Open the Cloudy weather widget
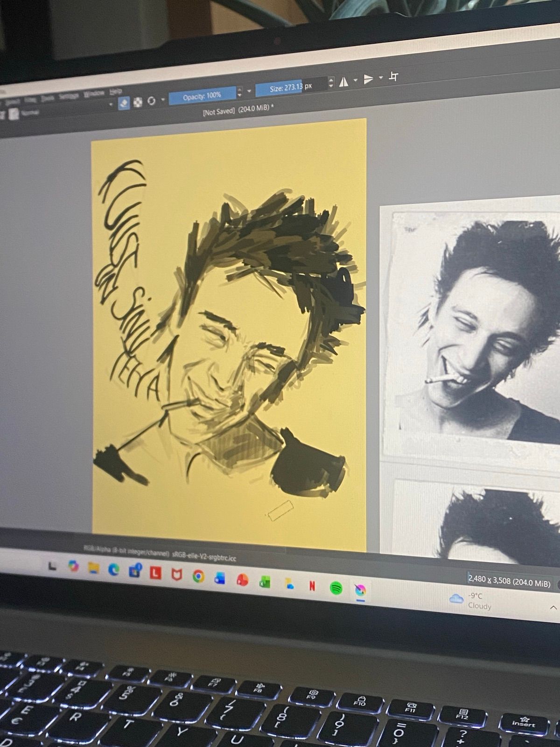560x747 pixels. coord(470,601)
